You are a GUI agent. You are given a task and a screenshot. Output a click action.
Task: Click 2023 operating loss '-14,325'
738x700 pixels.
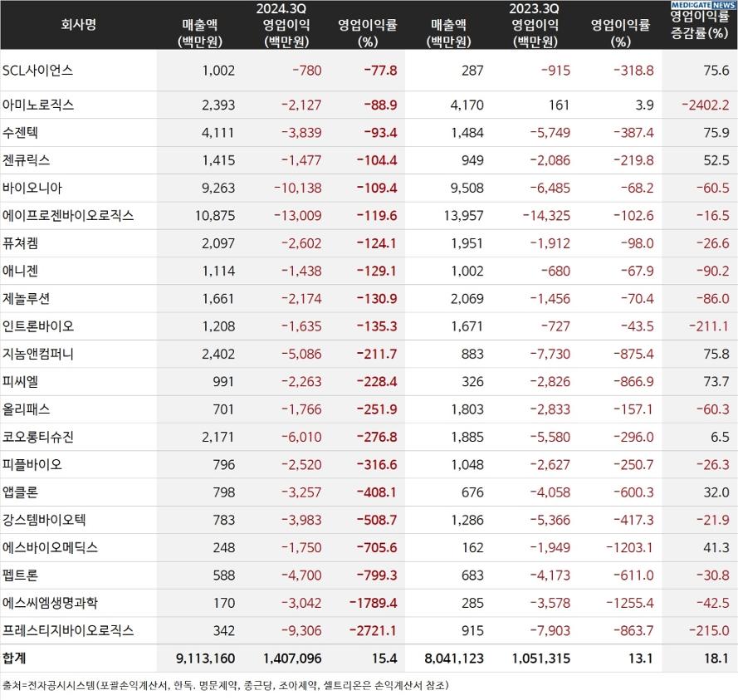(546, 216)
